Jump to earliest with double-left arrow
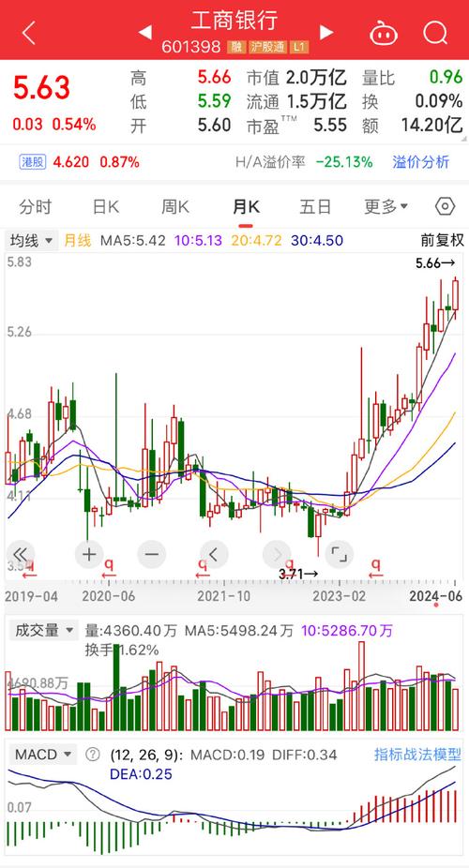Screen dimensions: 469x868 point(21,554)
